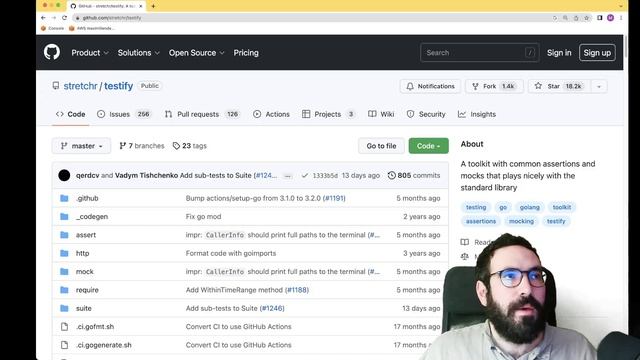640x360 pixels.
Task: Select the testify topic tag
Action: click(x=556, y=221)
